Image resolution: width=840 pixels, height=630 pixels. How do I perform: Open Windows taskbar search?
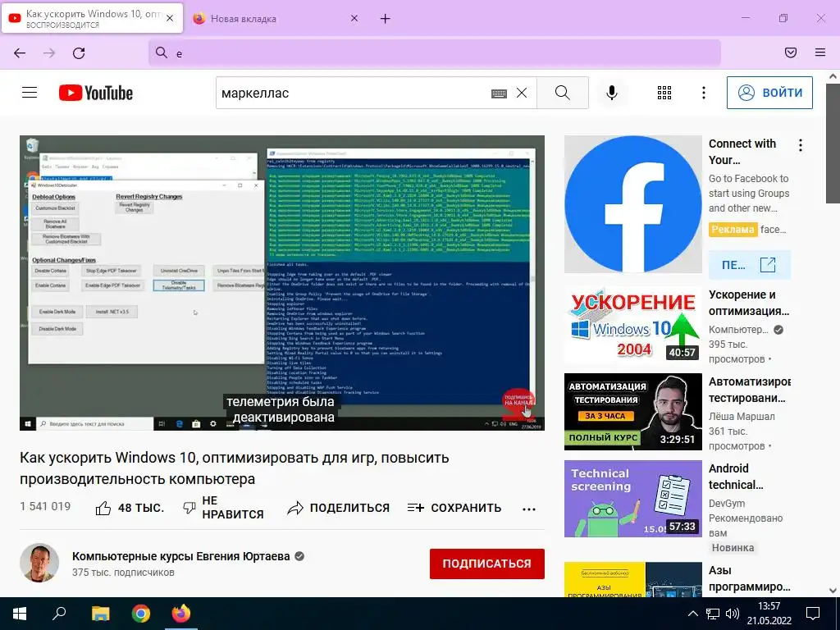coord(59,614)
